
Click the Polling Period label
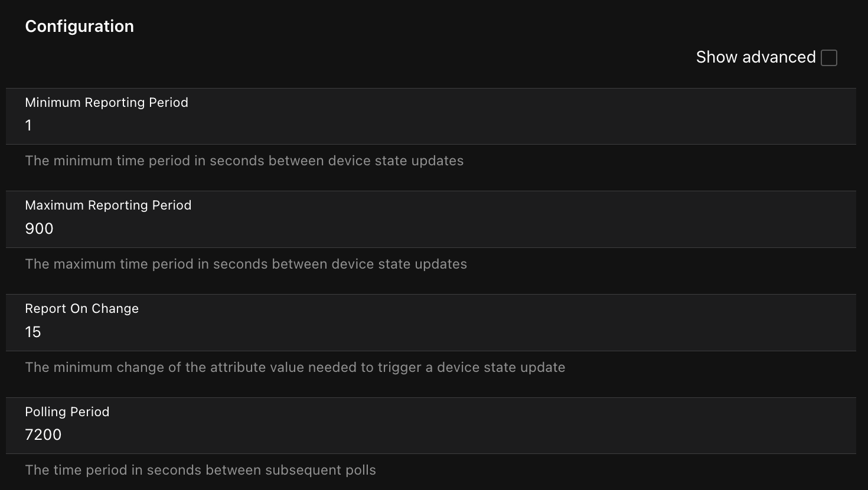(x=67, y=412)
